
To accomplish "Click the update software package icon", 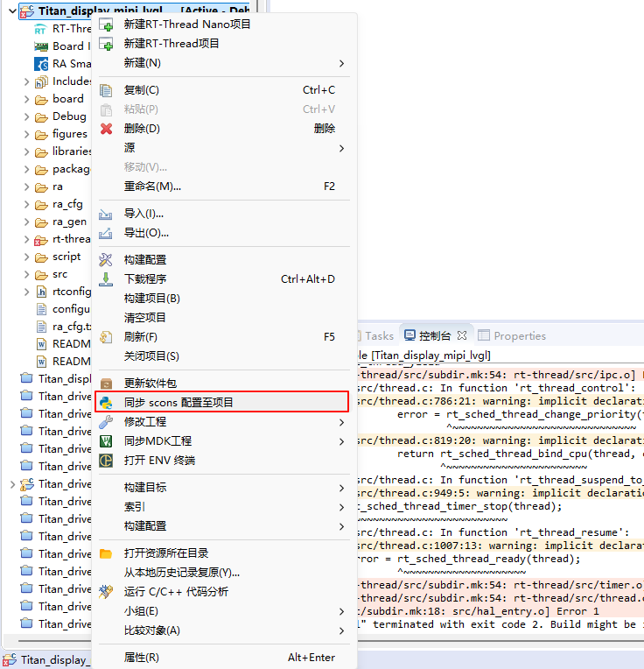I will point(107,384).
